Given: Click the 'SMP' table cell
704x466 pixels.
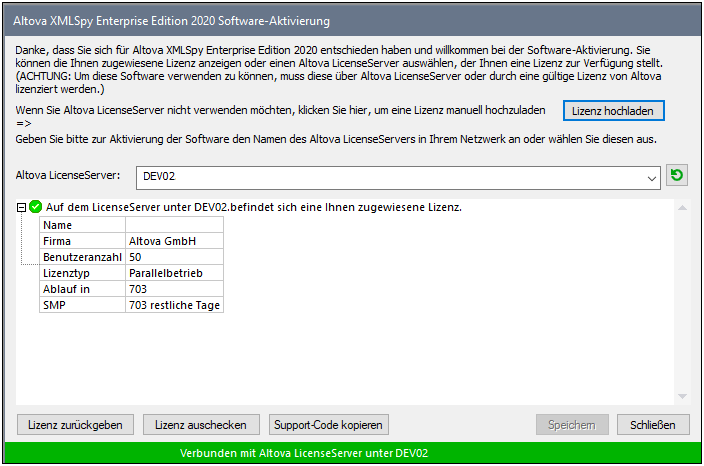Looking at the screenshot, I should point(83,305).
